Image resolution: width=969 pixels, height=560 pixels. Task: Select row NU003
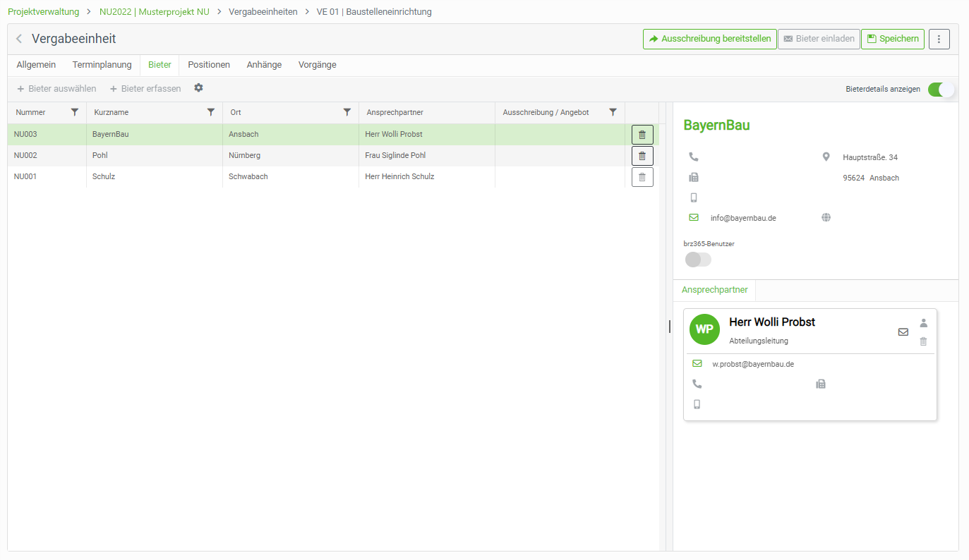pyautogui.click(x=333, y=134)
